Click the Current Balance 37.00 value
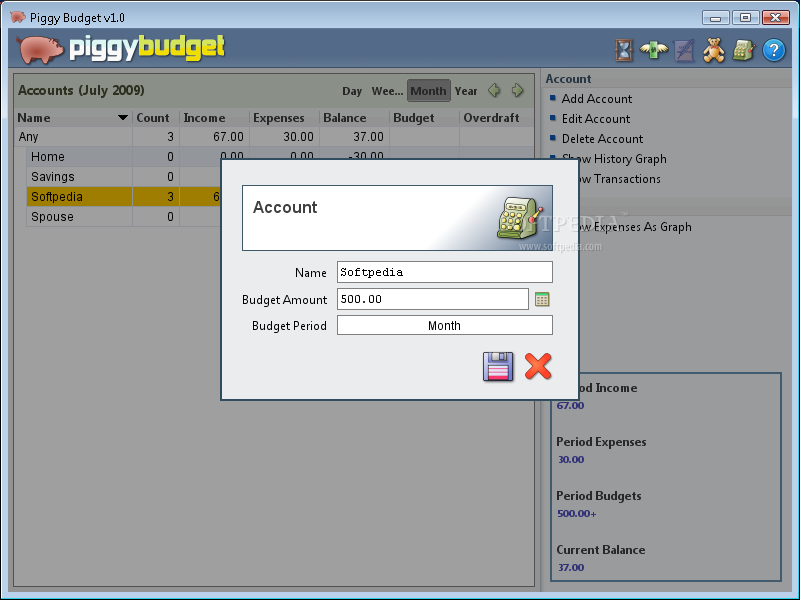Viewport: 800px width, 600px height. 571,567
